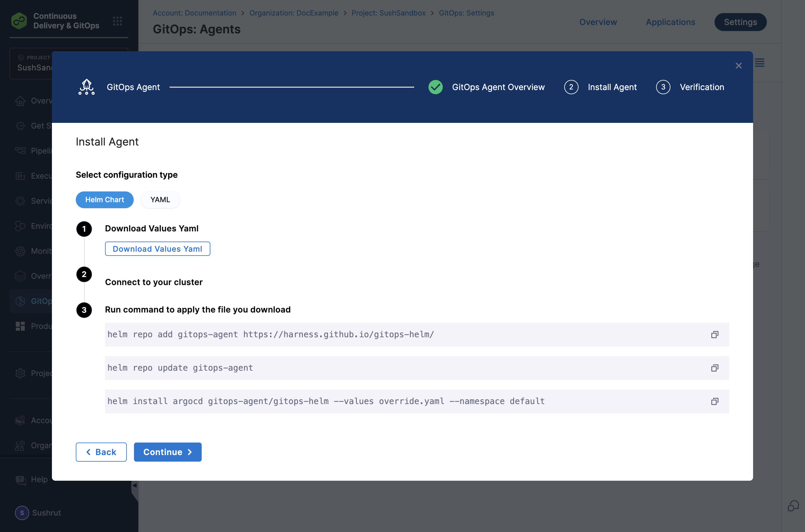Copy the helm repo add command

pos(715,335)
